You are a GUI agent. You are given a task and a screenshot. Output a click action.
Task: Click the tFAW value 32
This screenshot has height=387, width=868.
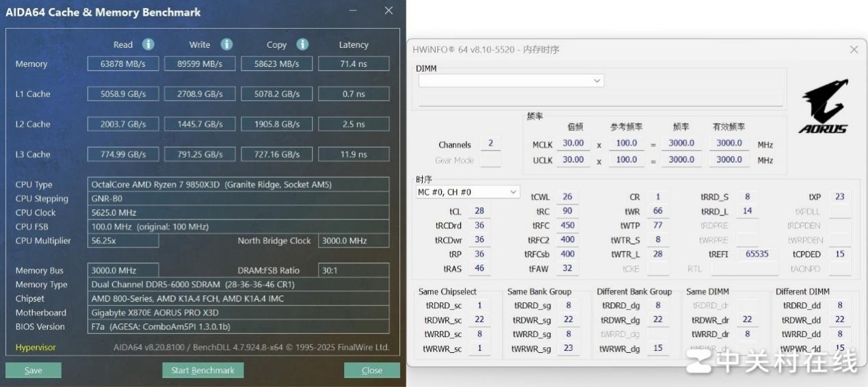tap(568, 269)
